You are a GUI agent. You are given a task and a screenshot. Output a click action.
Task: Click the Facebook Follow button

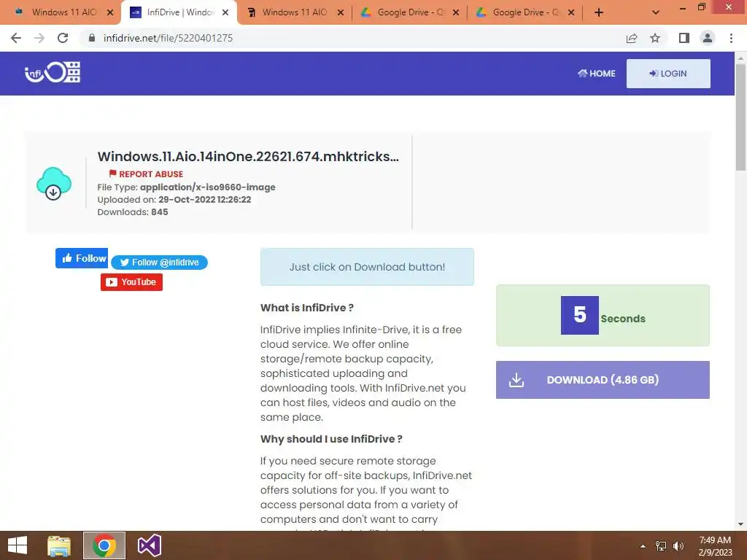82,258
